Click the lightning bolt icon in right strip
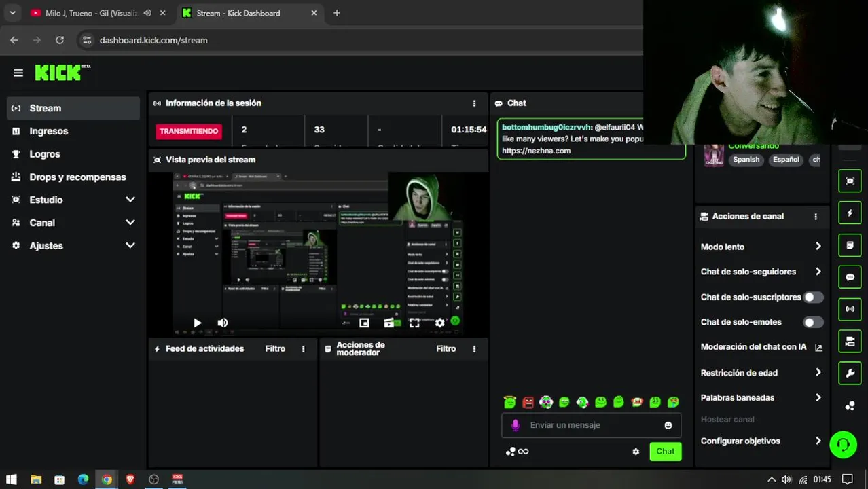 click(850, 213)
